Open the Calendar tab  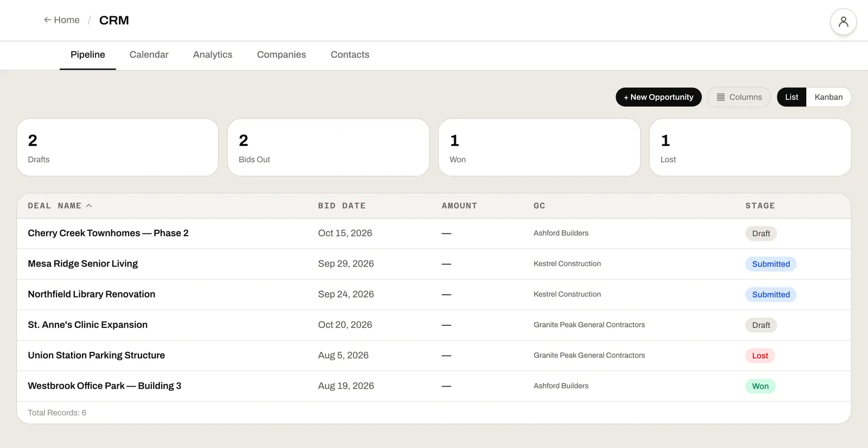click(x=149, y=55)
